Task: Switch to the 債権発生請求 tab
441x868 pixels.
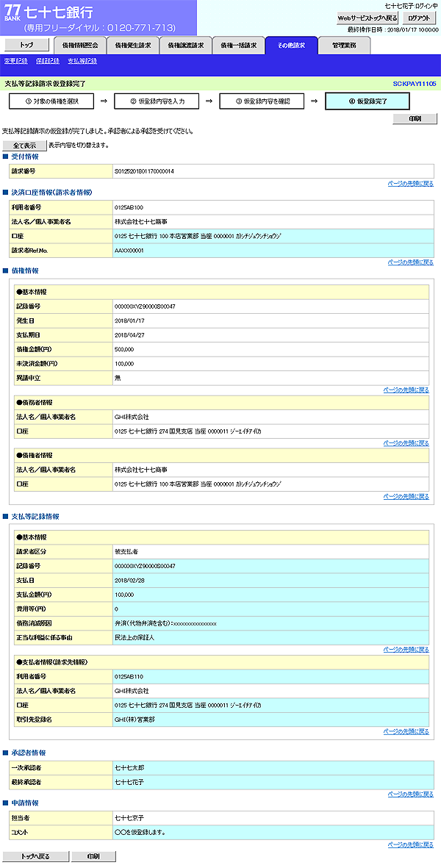Action: click(132, 46)
